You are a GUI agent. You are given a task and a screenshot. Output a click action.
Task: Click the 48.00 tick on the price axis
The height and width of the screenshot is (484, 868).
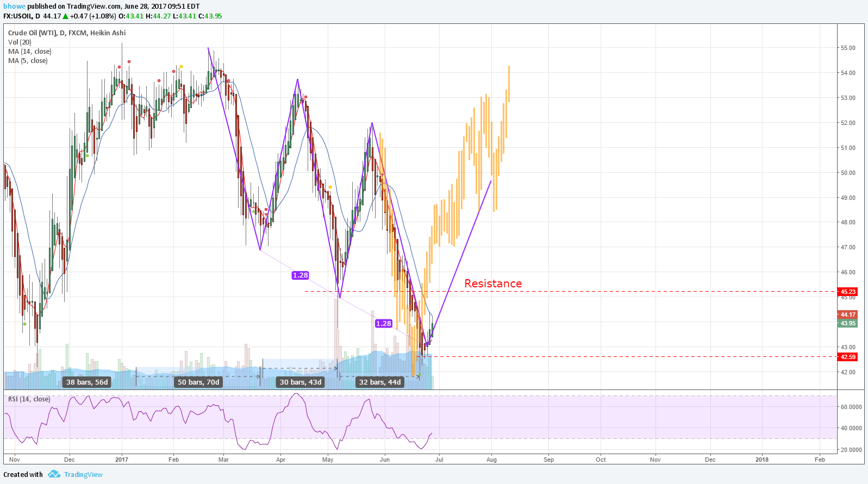(848, 222)
